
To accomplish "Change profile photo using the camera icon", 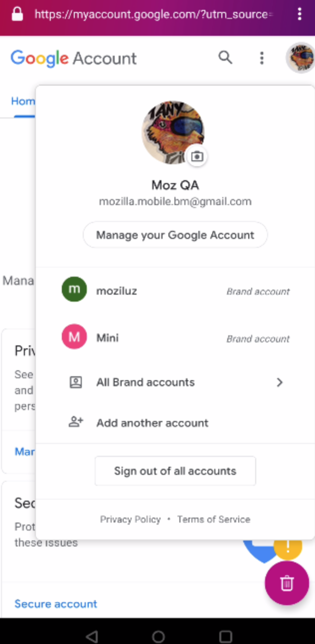I will click(197, 156).
